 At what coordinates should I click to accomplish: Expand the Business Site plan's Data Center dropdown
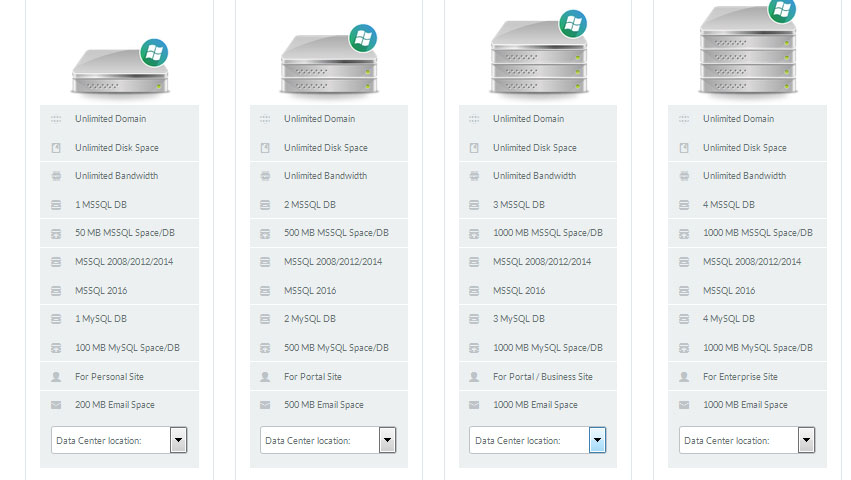click(537, 440)
